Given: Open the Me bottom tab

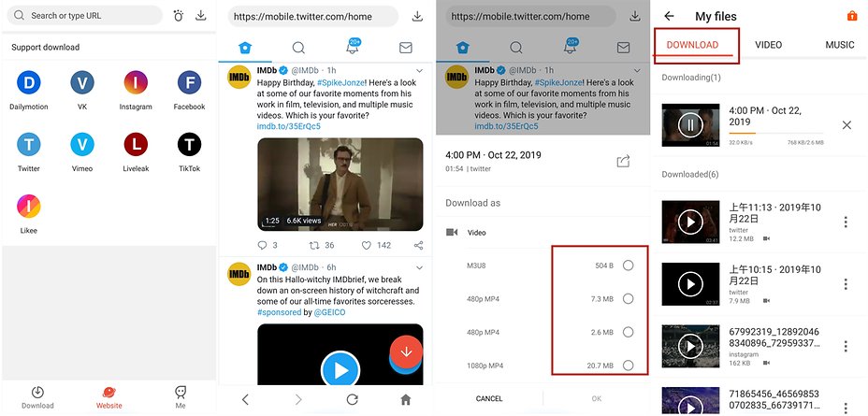Looking at the screenshot, I should pos(181,397).
